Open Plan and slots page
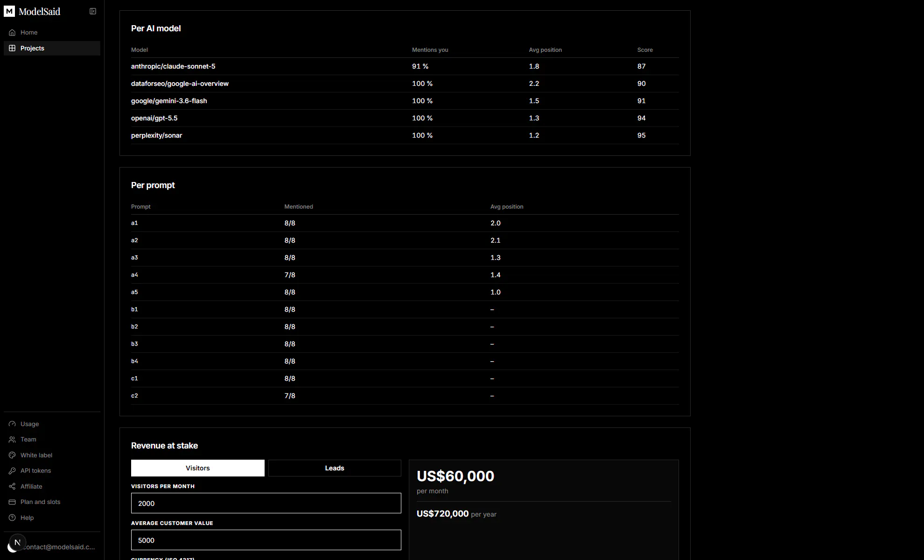924x560 pixels. [x=52, y=502]
